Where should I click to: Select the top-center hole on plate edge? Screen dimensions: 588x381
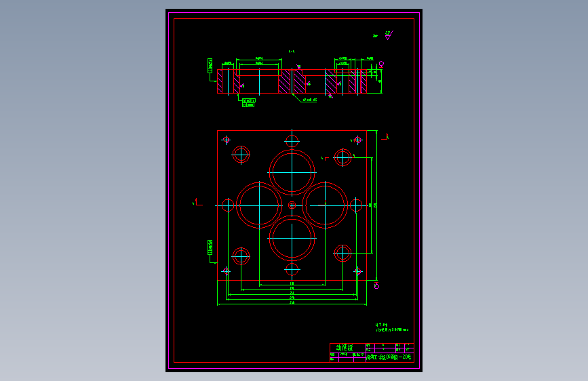coord(292,142)
